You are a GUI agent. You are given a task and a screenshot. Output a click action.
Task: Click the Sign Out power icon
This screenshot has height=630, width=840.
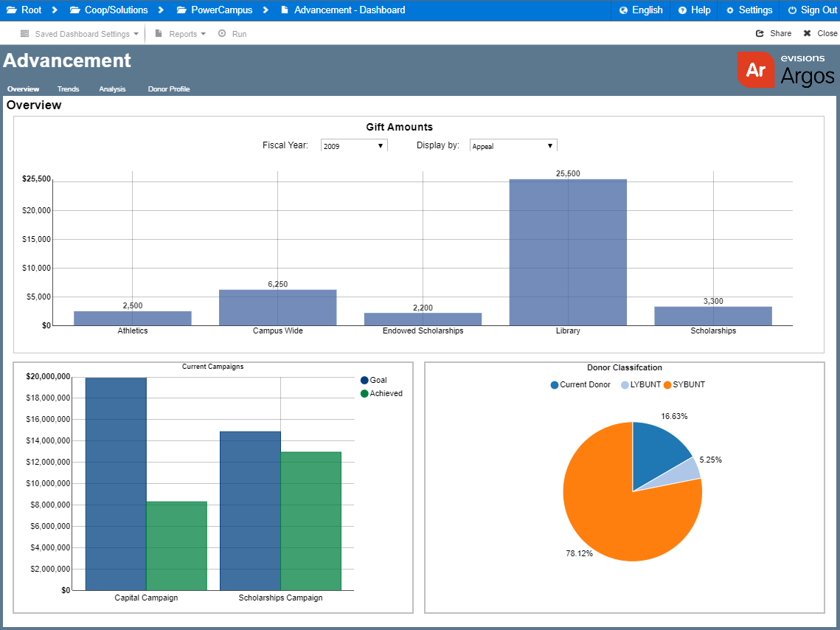click(792, 10)
